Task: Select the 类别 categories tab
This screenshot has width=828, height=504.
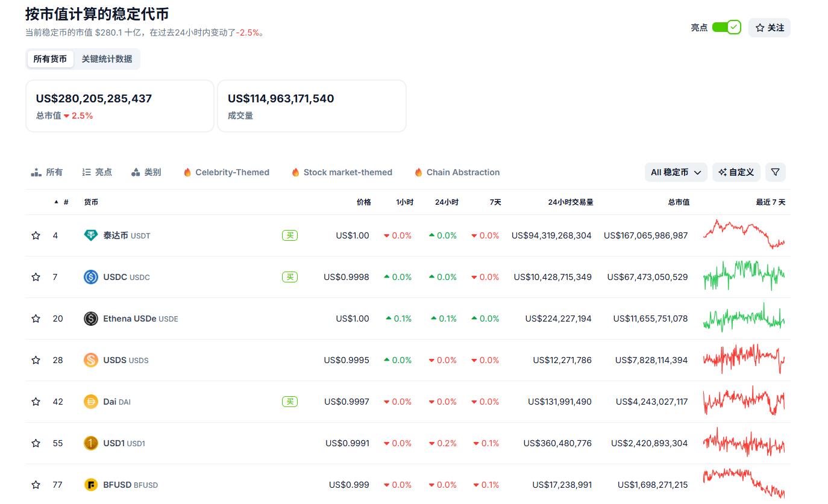Action: click(x=146, y=172)
